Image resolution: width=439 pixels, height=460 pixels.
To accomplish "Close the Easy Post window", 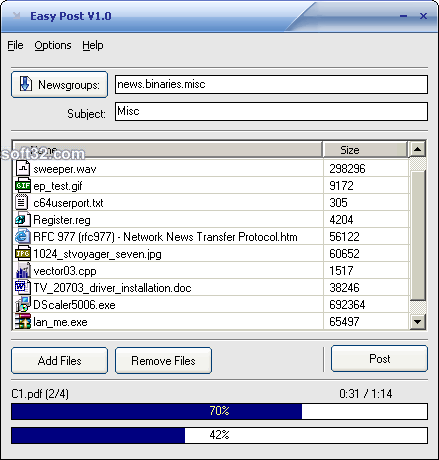I will 423,16.
